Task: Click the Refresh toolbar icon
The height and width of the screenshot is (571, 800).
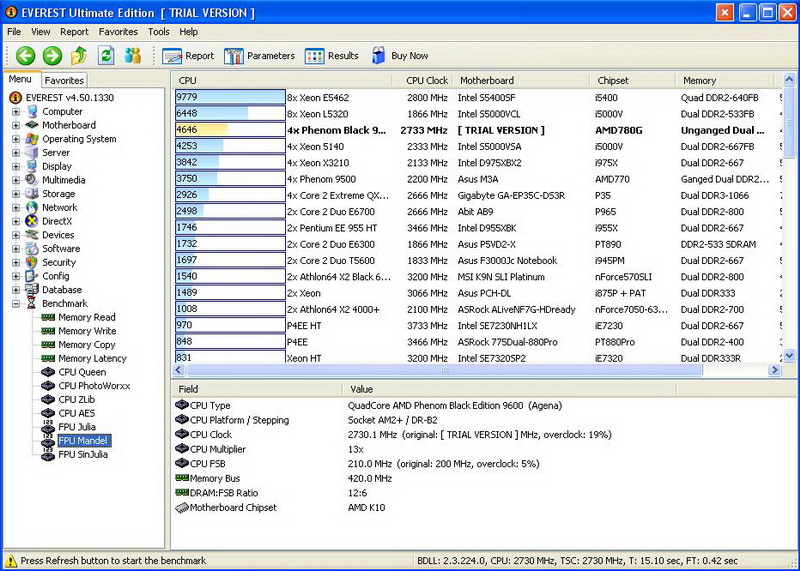Action: [106, 56]
